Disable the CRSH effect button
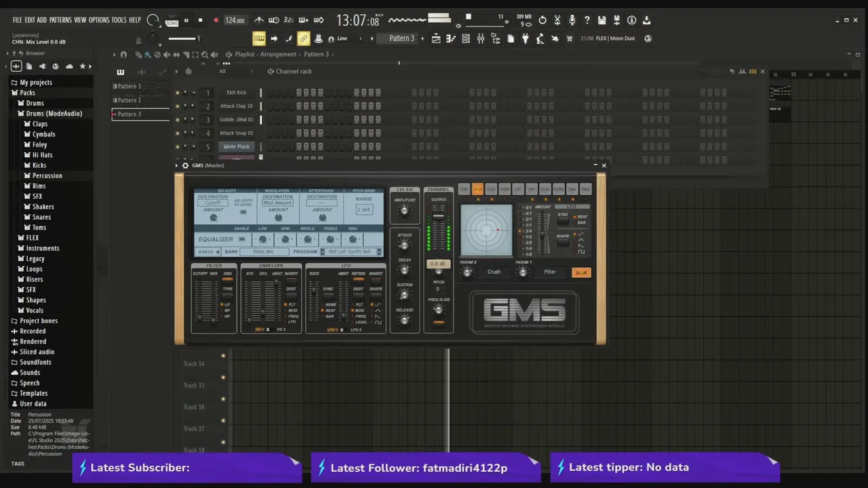868x488 pixels. (477, 189)
